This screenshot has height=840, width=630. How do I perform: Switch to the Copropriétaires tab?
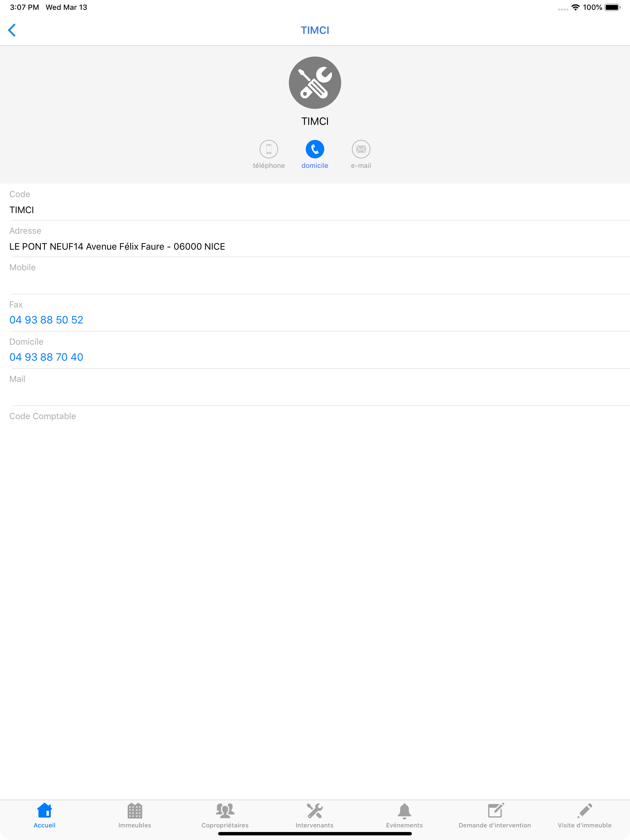pos(225,815)
